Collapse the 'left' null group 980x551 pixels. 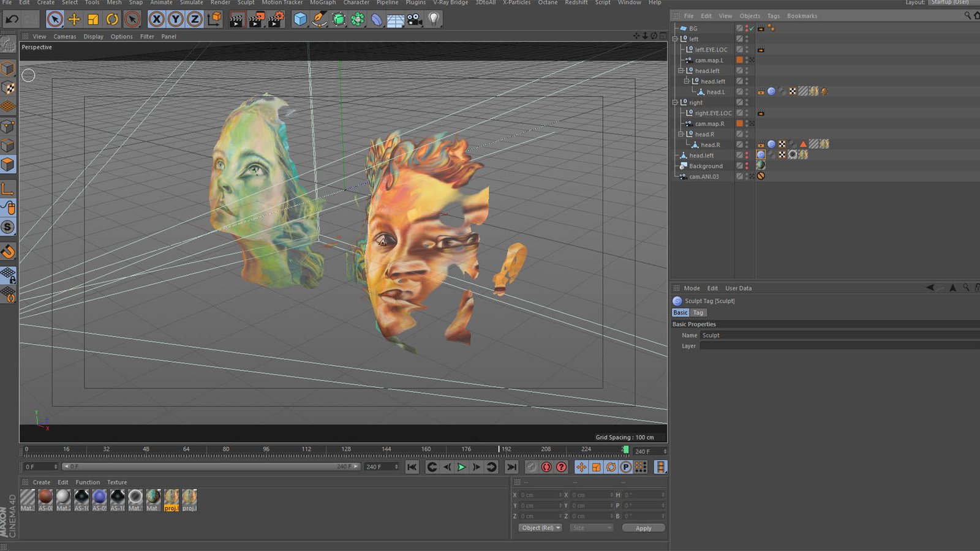coord(675,39)
